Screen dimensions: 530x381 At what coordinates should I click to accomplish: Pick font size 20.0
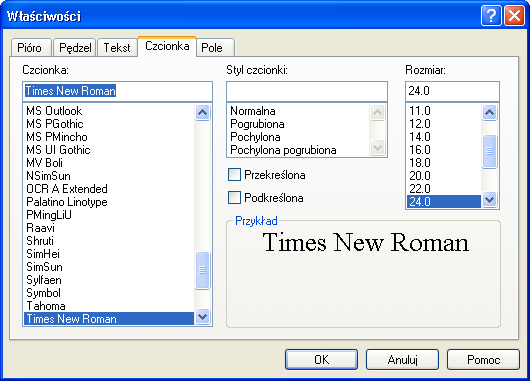444,176
